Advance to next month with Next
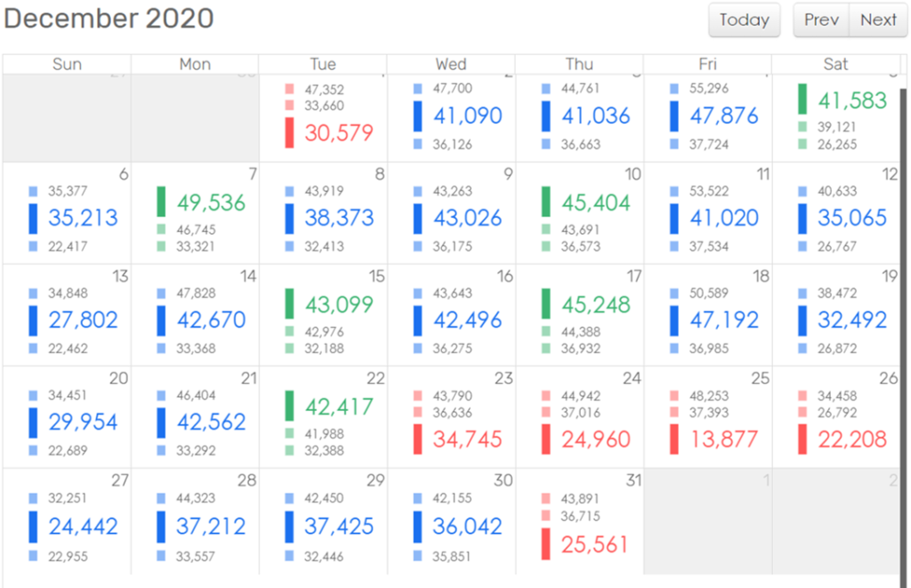Image resolution: width=911 pixels, height=588 pixels. coord(878,20)
